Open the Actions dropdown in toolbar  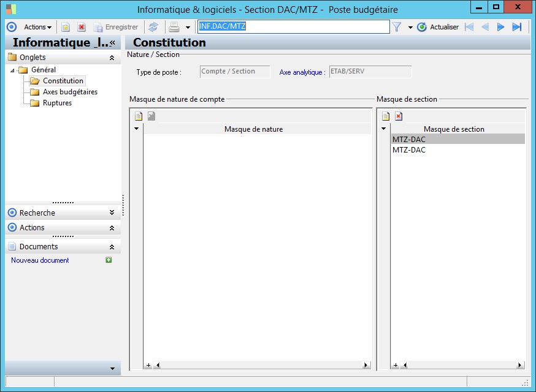click(x=37, y=27)
